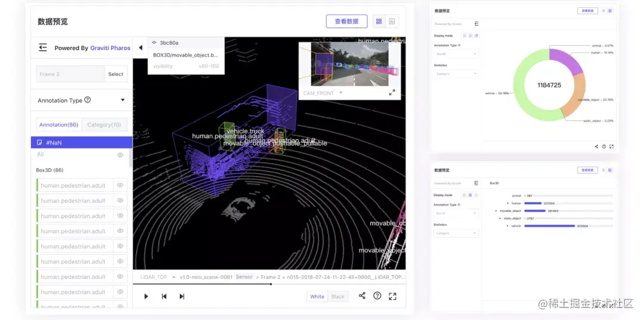Click the CAM_FRONT camera thumbnail image
Image resolution: width=644 pixels, height=320 pixels.
pyautogui.click(x=349, y=64)
